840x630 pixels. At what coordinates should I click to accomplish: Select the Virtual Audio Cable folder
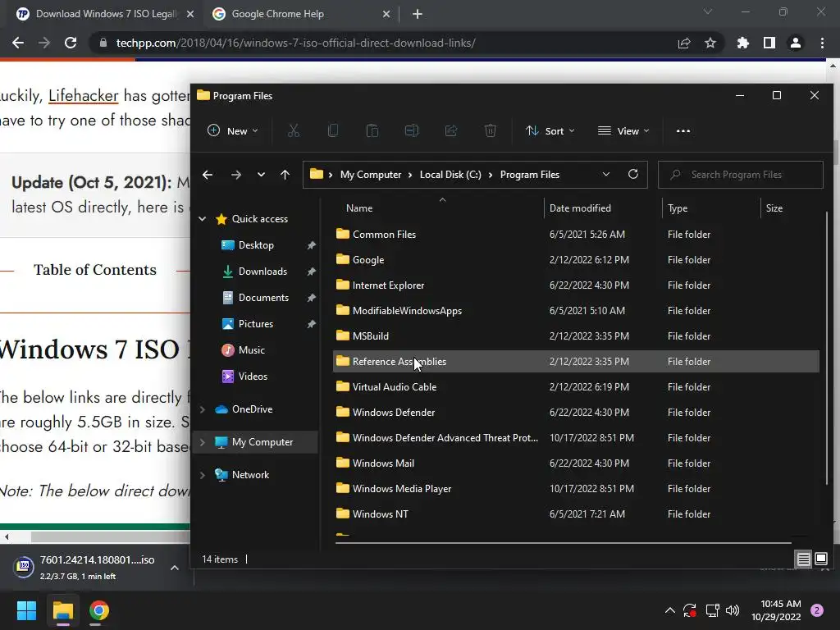(576, 387)
